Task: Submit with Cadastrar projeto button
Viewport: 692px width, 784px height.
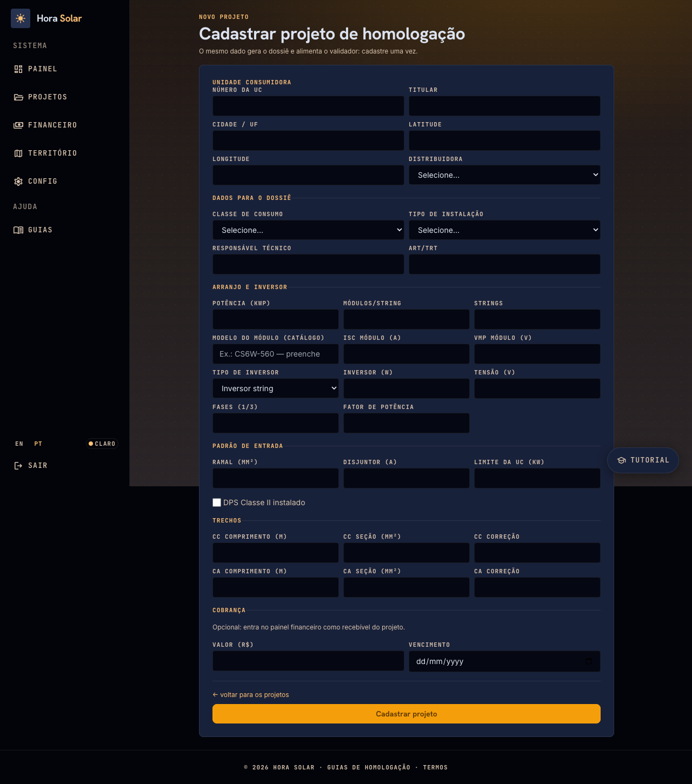Action: point(407,714)
